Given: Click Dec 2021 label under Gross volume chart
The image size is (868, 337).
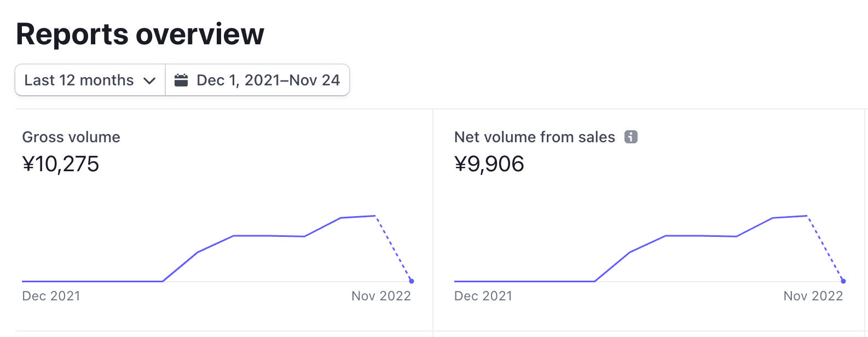Looking at the screenshot, I should click(x=51, y=296).
